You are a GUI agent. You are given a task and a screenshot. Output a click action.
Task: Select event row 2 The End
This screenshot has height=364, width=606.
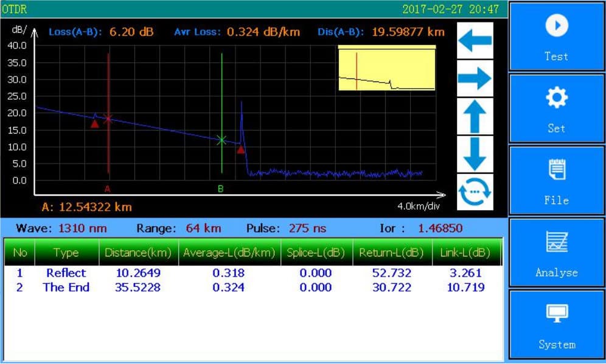coord(253,287)
